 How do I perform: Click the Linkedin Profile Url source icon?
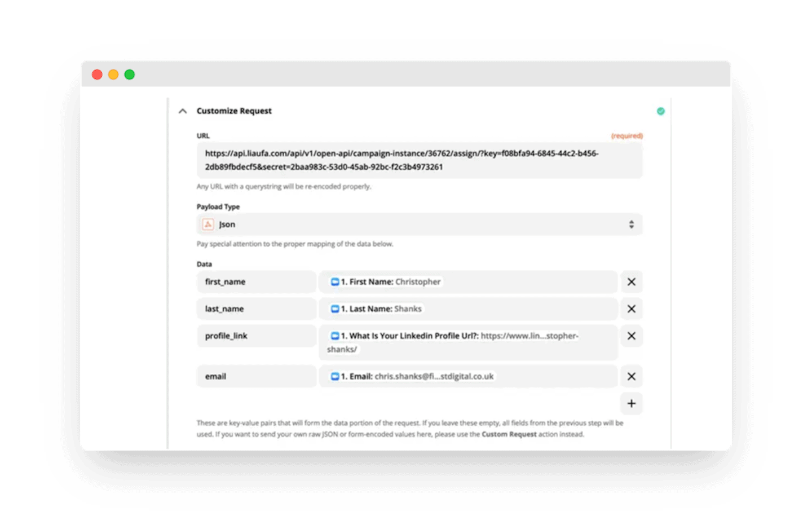335,336
